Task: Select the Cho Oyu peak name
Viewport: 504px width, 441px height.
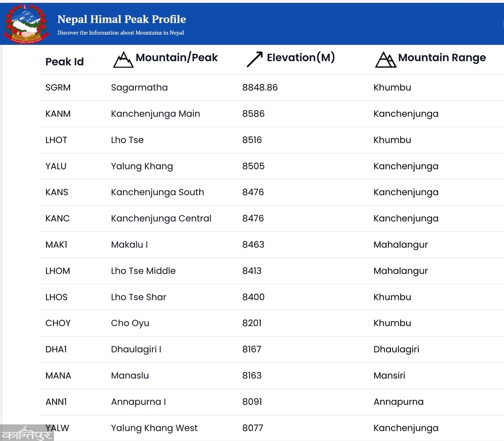Action: 130,324
